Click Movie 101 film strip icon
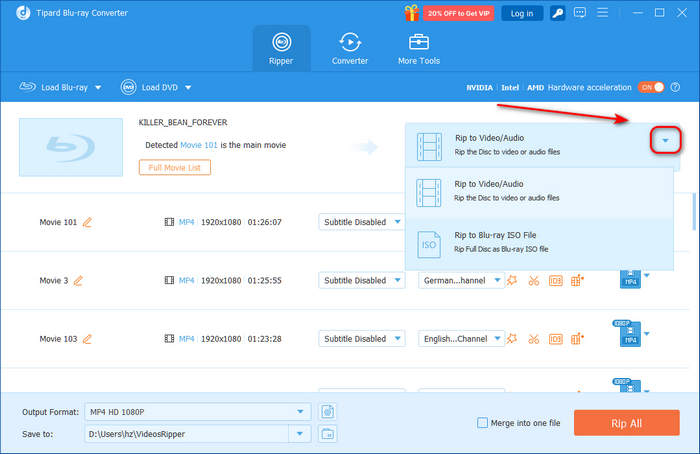 [169, 222]
